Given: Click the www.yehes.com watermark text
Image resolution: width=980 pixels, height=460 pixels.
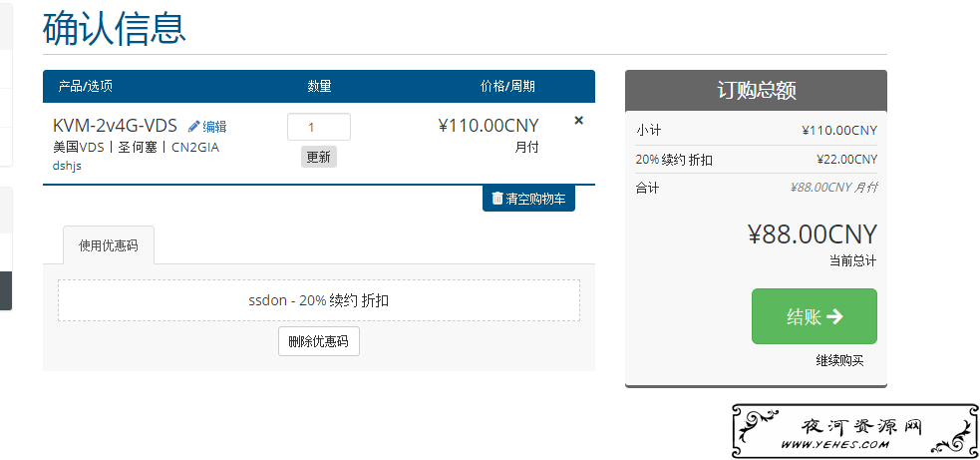Looking at the screenshot, I should pyautogui.click(x=834, y=445).
